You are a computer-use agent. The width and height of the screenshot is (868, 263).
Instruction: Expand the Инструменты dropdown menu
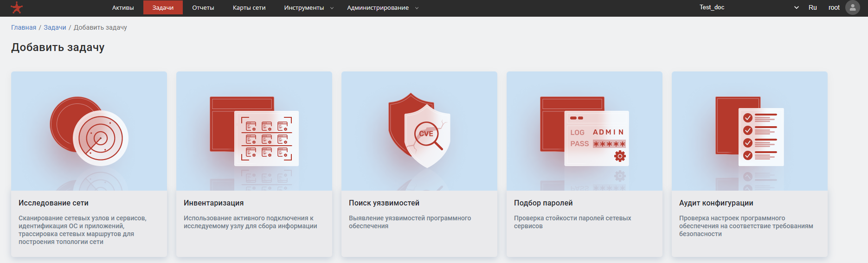tap(309, 7)
